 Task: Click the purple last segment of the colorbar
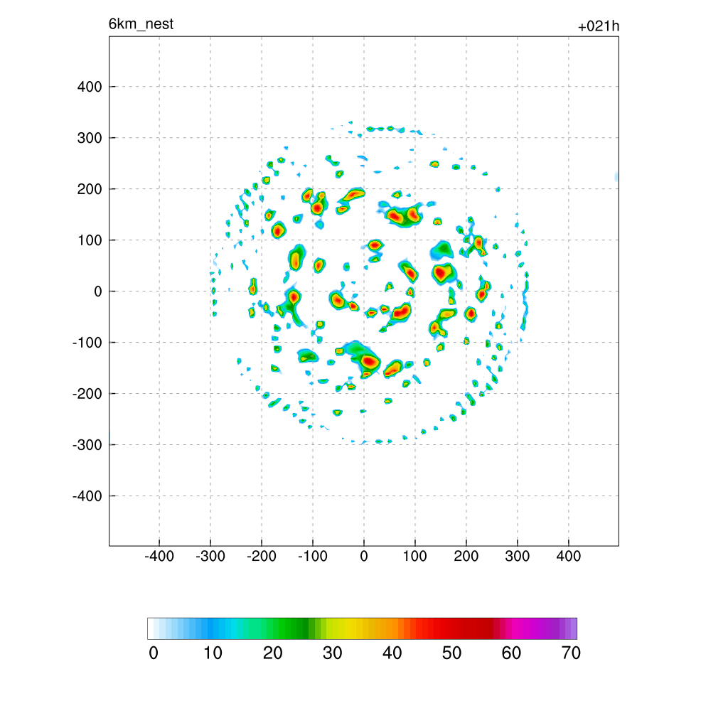pos(574,628)
